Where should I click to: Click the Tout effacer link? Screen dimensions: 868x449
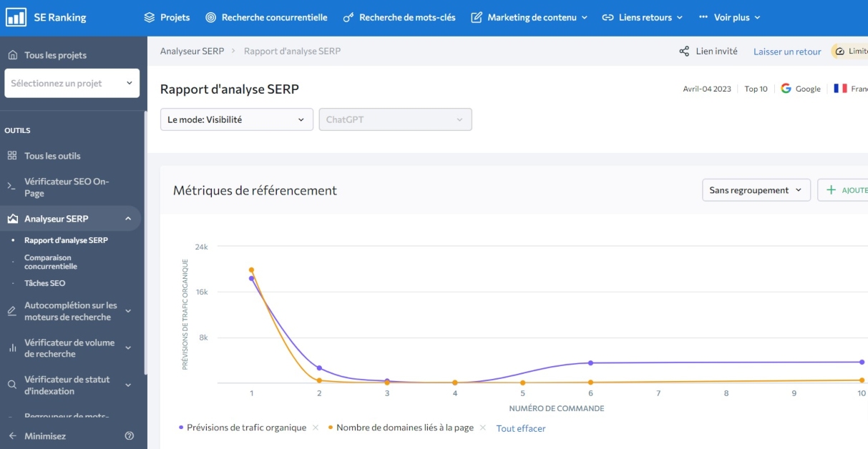coord(521,428)
